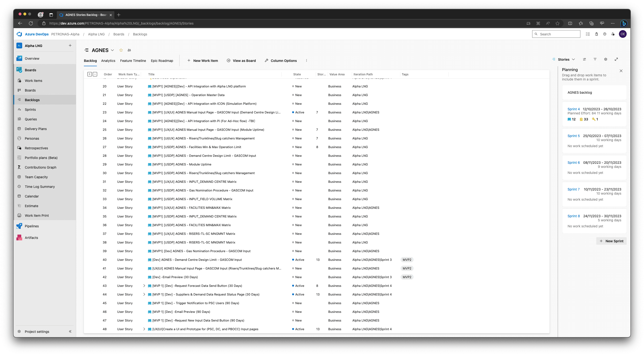Screen dimensions: 644x355
Task: Switch to the Analytics tab
Action: click(x=108, y=61)
